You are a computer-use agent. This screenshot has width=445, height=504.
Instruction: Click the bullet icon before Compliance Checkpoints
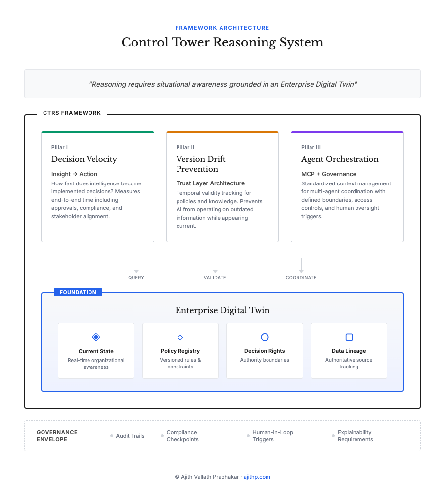(x=162, y=436)
